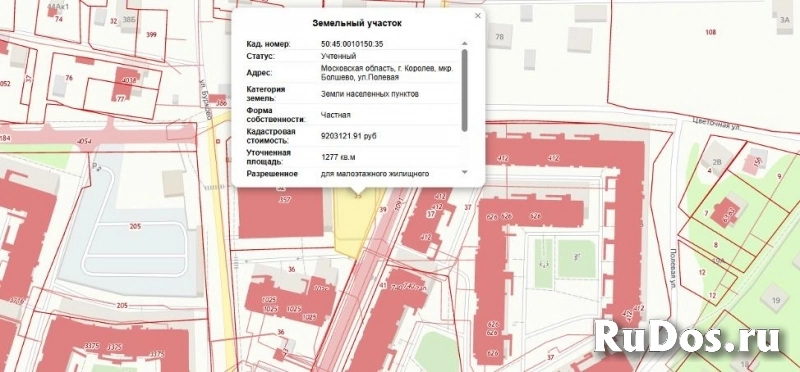Click the parking P icon on the map
Screen dimensions: 800x372
coord(94,166)
